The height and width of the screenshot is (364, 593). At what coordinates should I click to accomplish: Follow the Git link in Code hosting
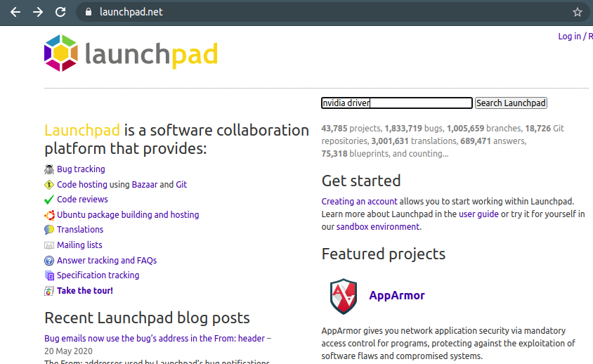(x=181, y=184)
